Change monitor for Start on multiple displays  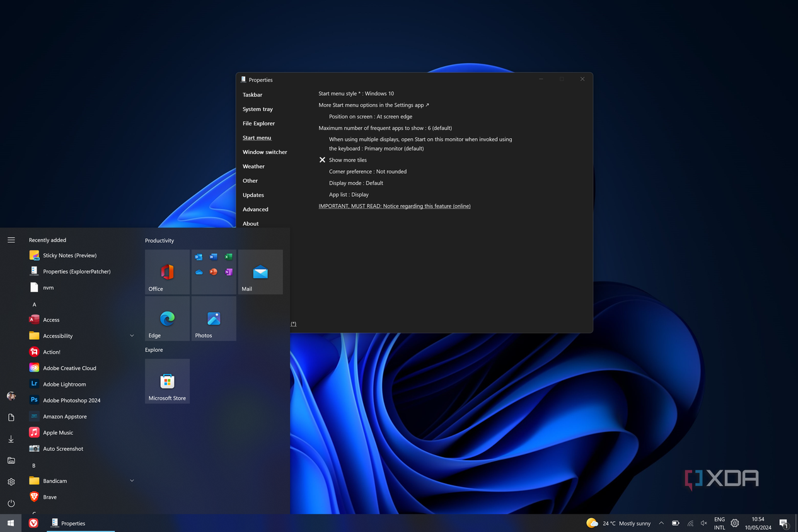(420, 144)
